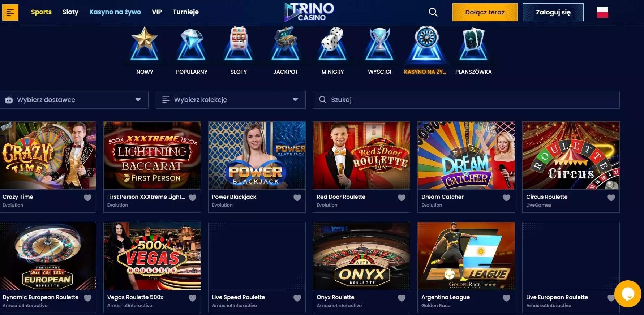
Task: Open language selector with Polish flag
Action: 602,12
